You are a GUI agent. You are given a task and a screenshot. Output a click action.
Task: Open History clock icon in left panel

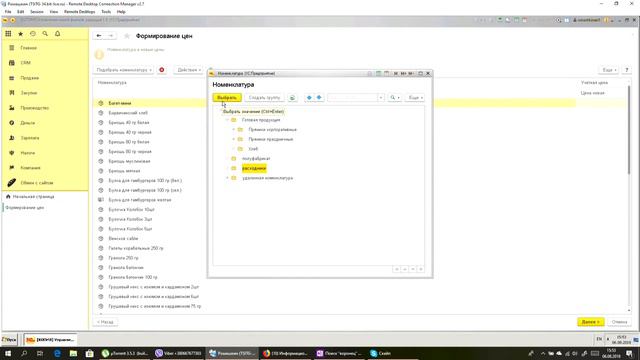tap(33, 34)
